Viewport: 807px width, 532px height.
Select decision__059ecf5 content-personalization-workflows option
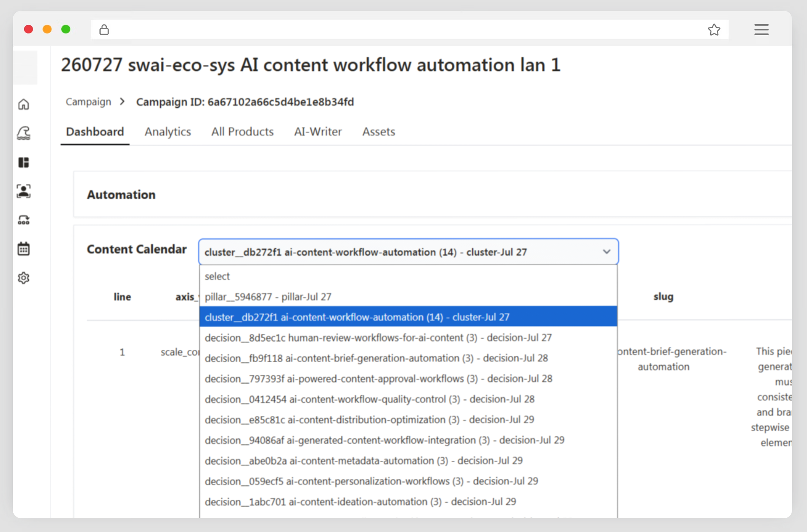(x=408, y=481)
